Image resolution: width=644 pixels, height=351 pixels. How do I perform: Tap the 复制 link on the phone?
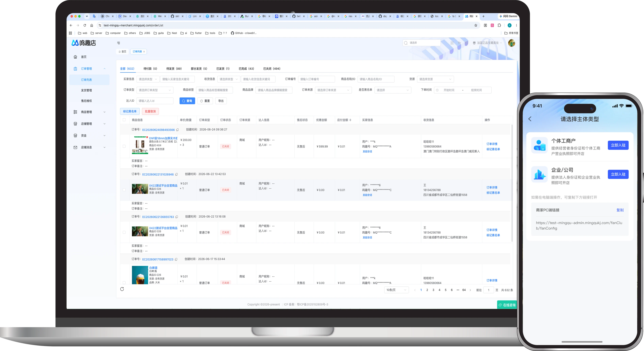pos(620,210)
